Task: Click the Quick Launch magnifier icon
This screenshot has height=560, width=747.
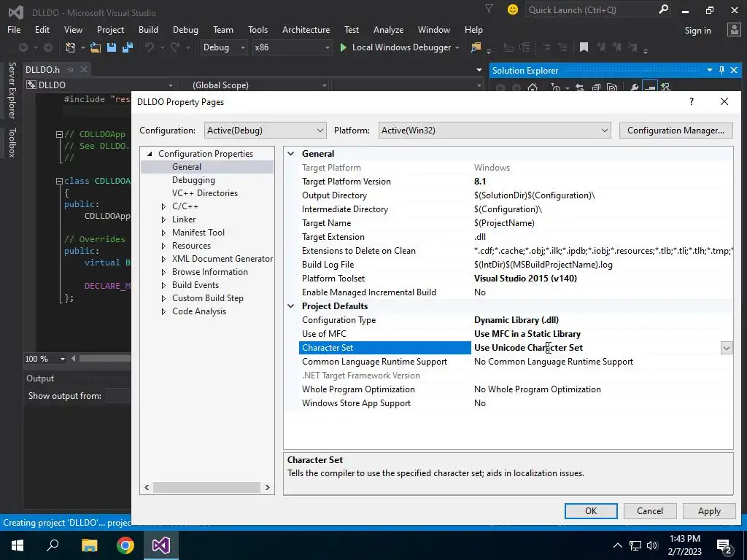Action: (663, 9)
